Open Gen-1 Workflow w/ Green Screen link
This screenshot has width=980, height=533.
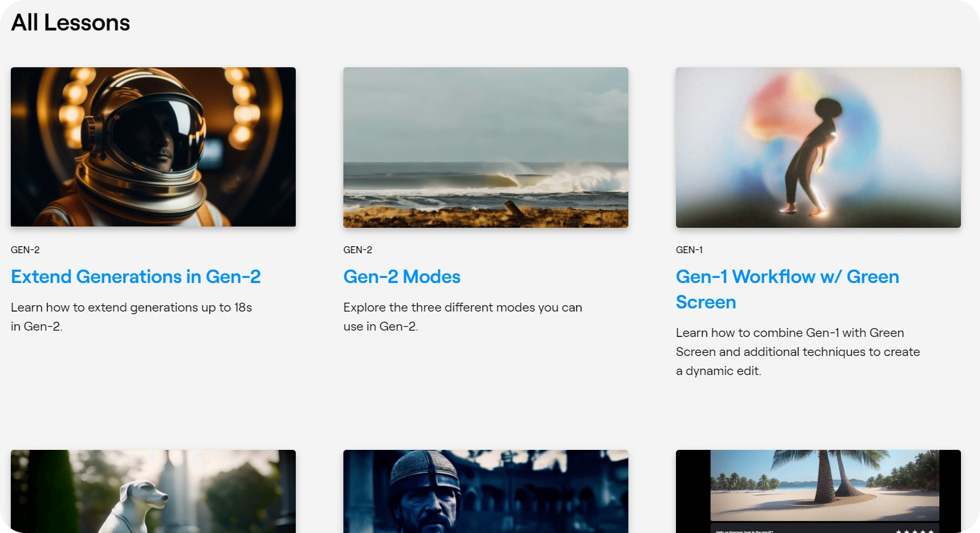(x=788, y=289)
